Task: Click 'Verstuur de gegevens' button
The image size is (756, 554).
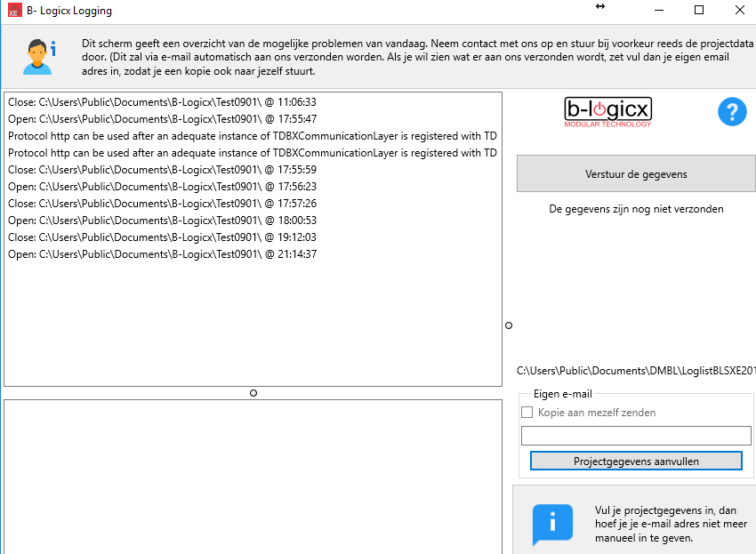Action: [x=636, y=173]
